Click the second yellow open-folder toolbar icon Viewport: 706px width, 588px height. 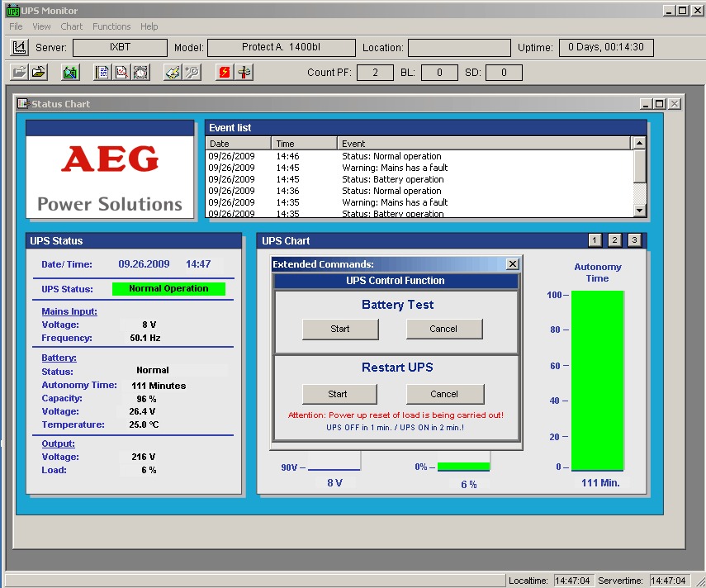pos(38,73)
